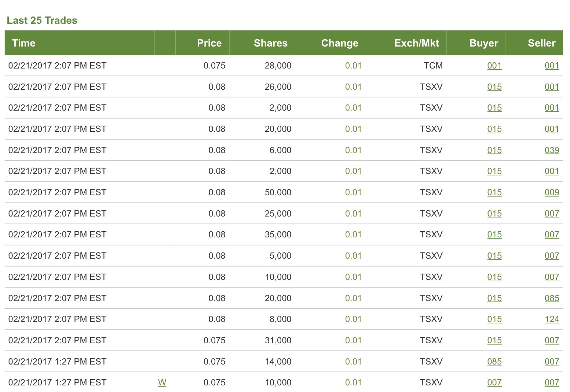Open seller 039 link on the 6,000 share trade

point(552,150)
